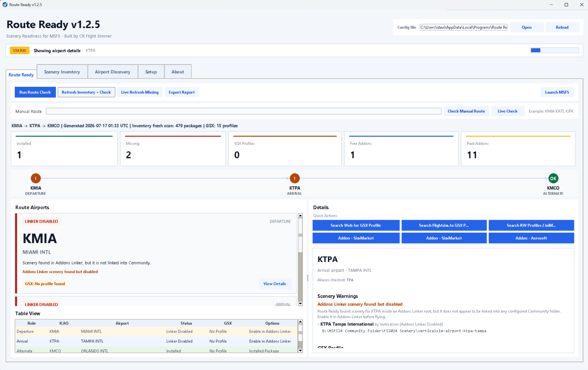This screenshot has height=370, width=588.
Task: Click the Route Airports scrollbar up arrow
Action: click(300, 216)
